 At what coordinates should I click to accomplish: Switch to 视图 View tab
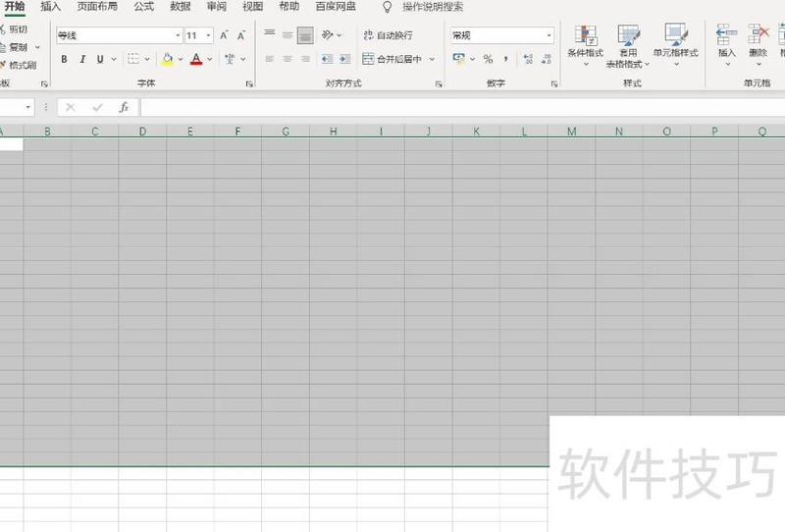tap(253, 7)
